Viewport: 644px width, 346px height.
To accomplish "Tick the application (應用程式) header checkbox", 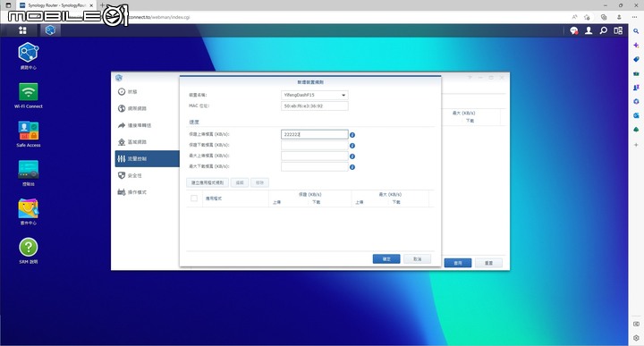I will tap(194, 198).
